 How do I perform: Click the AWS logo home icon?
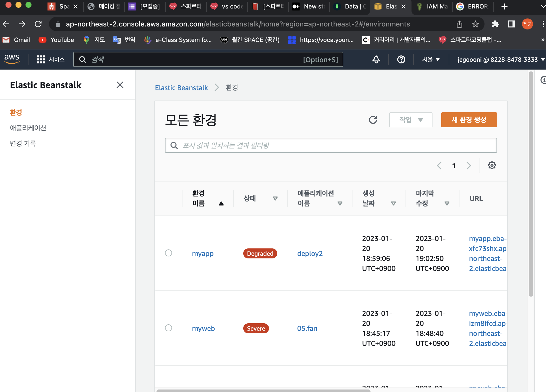click(12, 59)
